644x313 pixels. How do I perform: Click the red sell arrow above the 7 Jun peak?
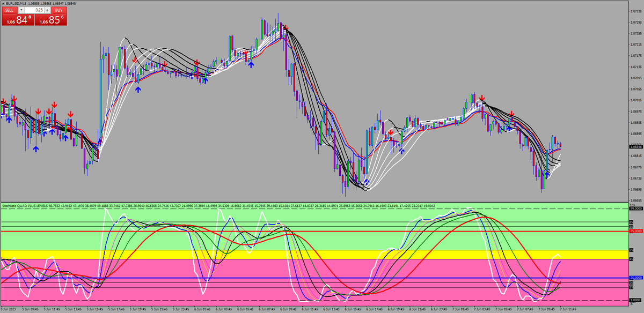[x=482, y=98]
